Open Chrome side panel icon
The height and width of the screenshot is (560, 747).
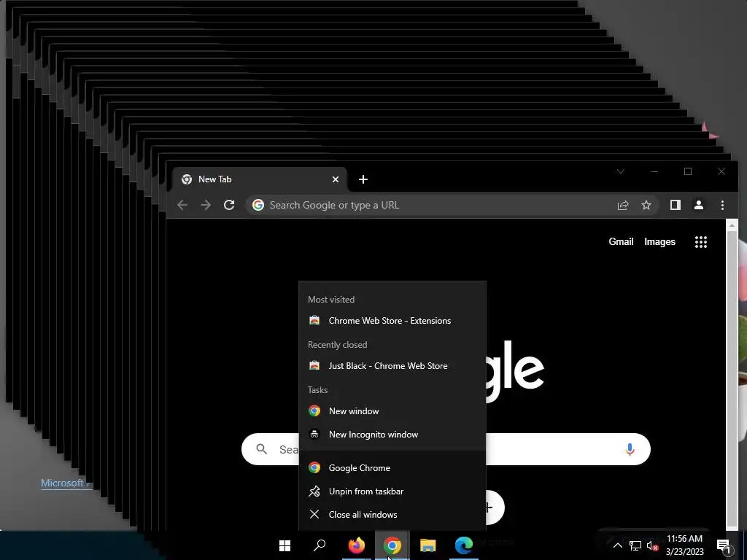click(675, 205)
